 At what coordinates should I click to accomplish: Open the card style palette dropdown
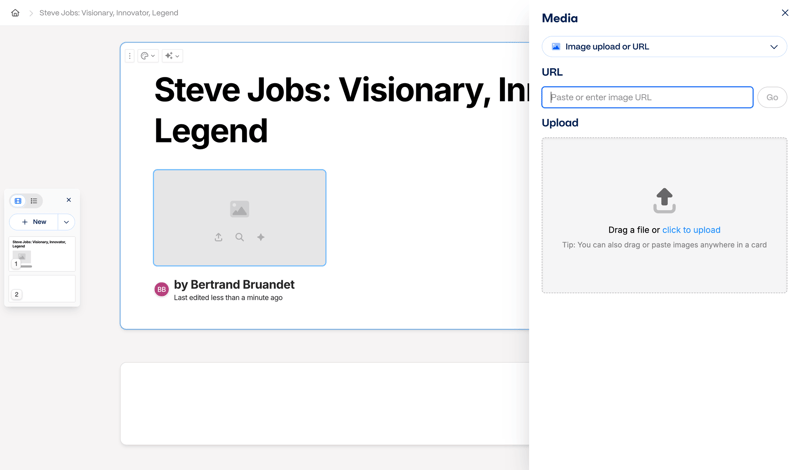148,56
